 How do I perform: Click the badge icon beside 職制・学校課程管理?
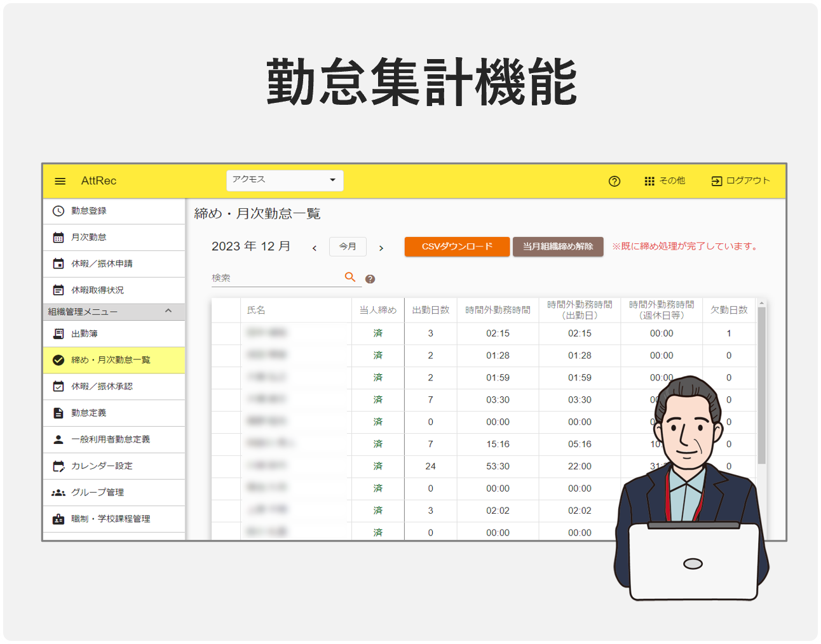click(x=58, y=519)
